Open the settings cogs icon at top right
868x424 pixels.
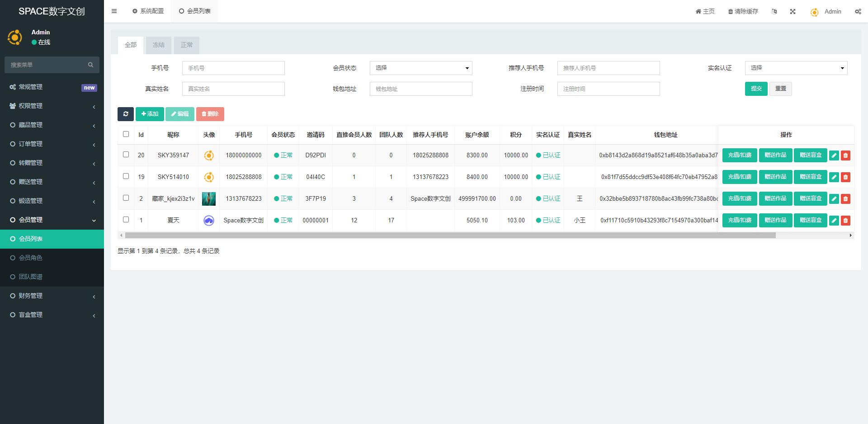point(858,12)
